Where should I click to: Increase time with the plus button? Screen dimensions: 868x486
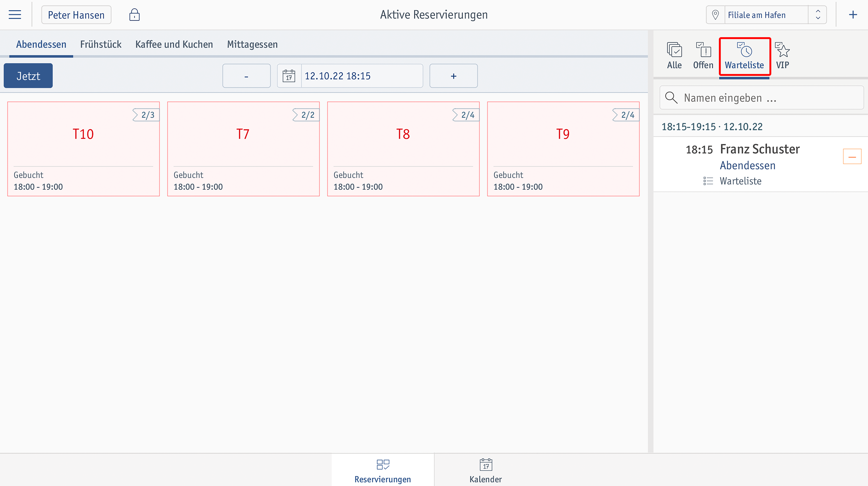click(x=454, y=76)
